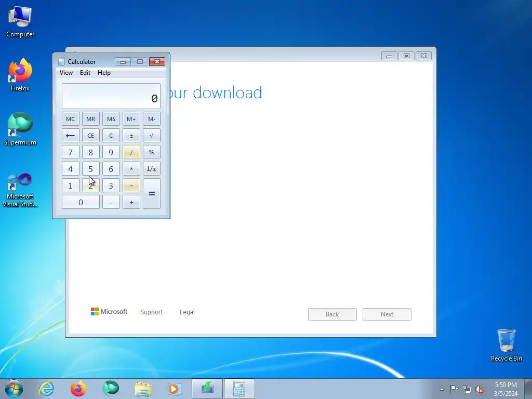Viewport: 532px width, 399px height.
Task: Switch to Calculator taskbar item
Action: (239, 389)
